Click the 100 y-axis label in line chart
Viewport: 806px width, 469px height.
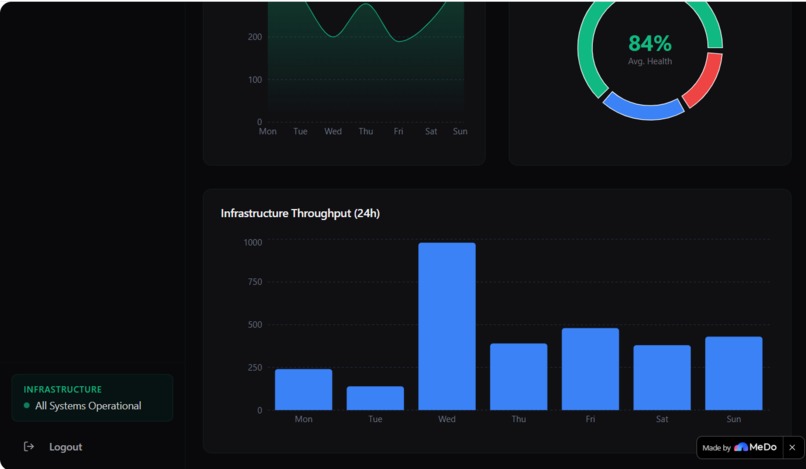point(254,80)
